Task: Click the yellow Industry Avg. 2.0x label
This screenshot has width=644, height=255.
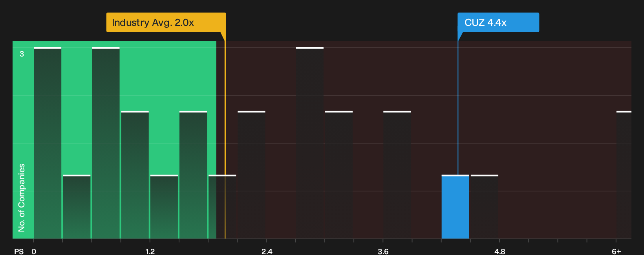Action: coord(166,22)
